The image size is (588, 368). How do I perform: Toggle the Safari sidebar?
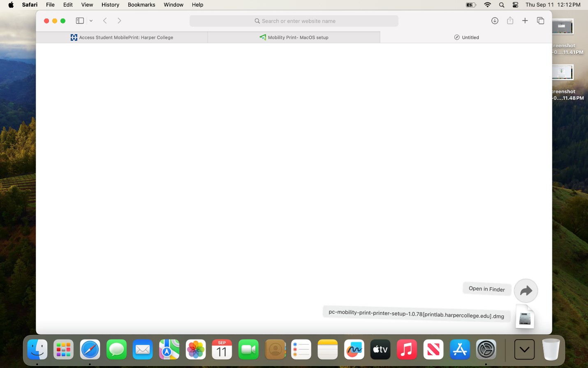click(80, 21)
